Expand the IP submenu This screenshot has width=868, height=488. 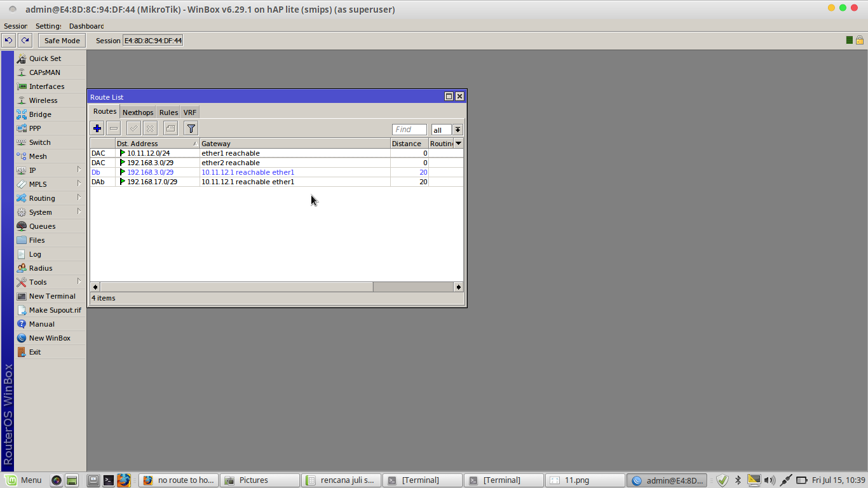[50, 170]
